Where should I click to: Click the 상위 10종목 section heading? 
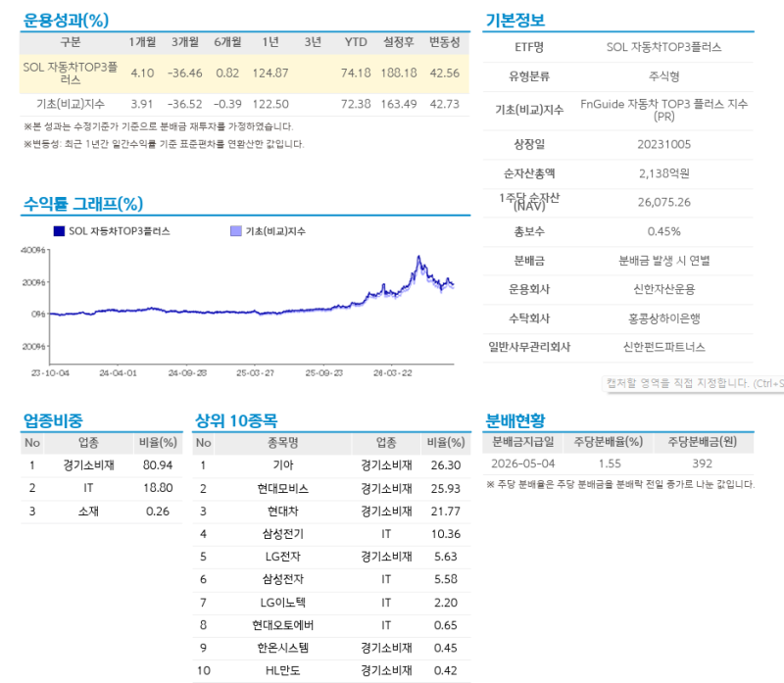(236, 420)
